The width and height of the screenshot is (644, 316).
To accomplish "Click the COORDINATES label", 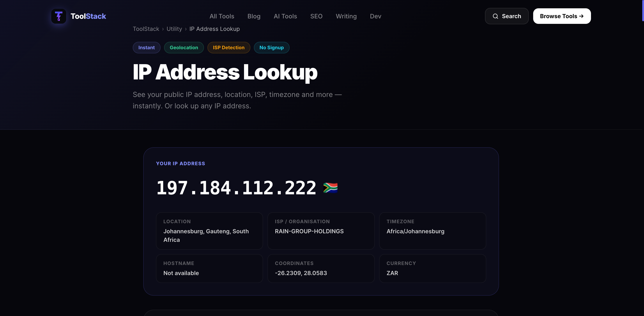I will [x=294, y=263].
